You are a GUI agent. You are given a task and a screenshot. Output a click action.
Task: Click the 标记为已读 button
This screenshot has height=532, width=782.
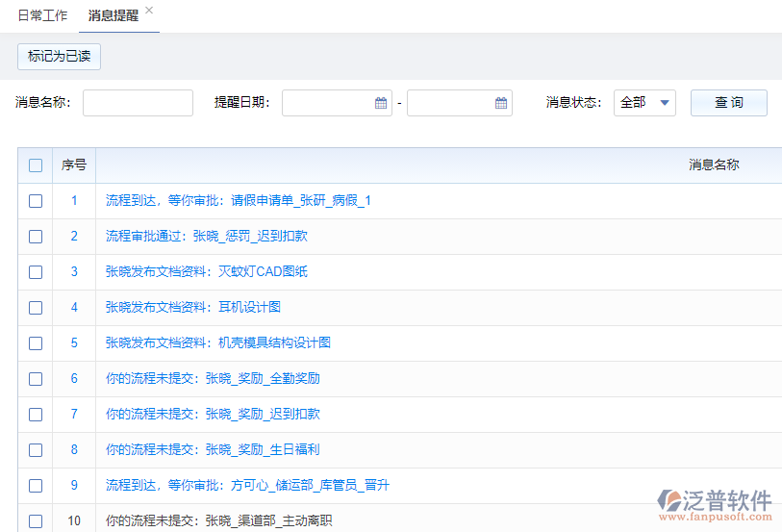[x=59, y=57]
